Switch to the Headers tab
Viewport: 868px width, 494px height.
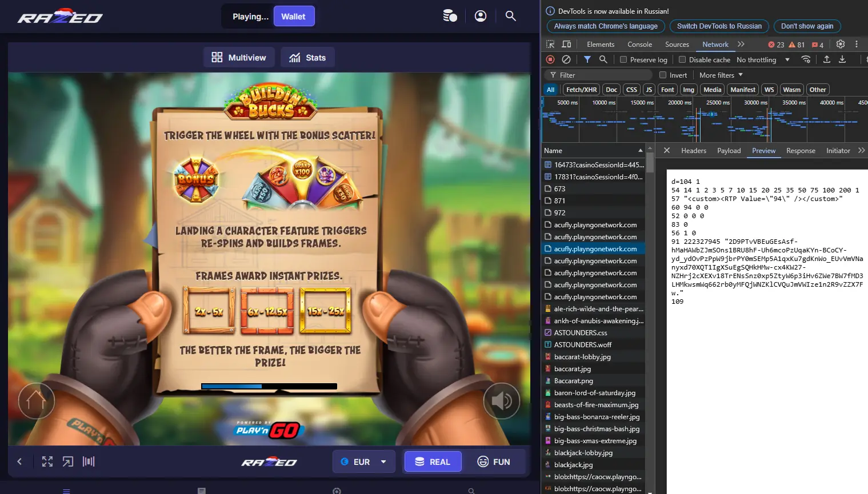[x=694, y=150]
